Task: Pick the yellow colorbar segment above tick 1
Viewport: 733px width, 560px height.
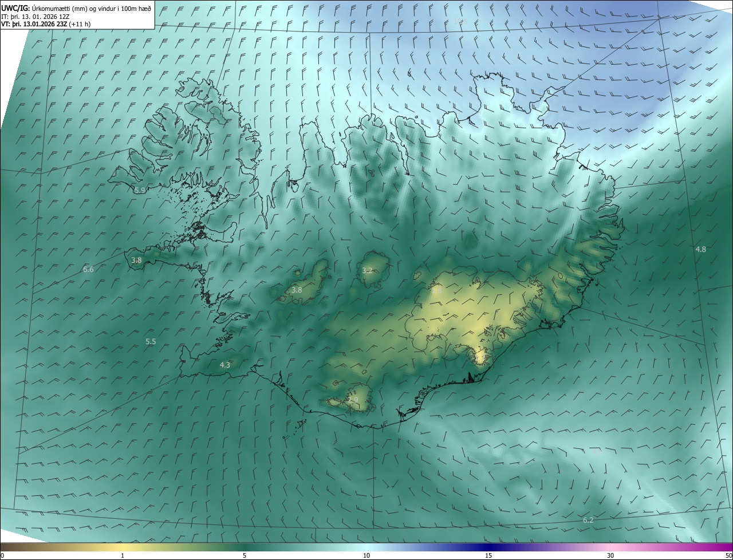Action: point(123,547)
